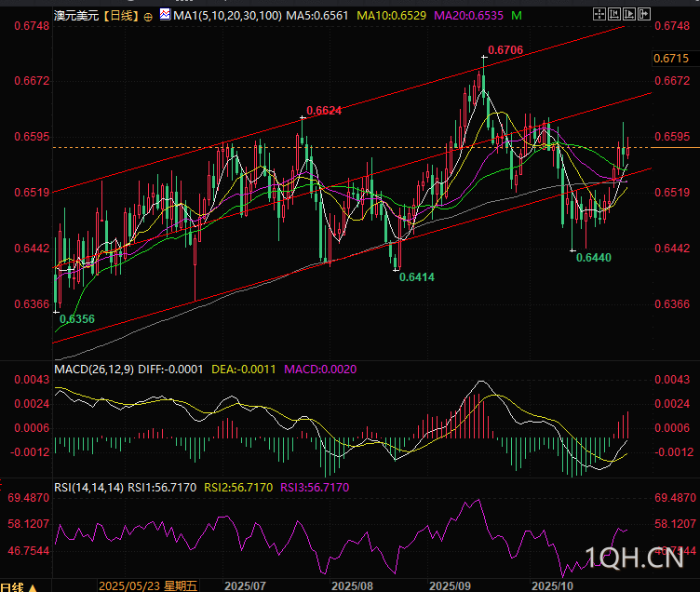The image size is (700, 592).
Task: Click the 0.6440 low price label
Action: [593, 258]
